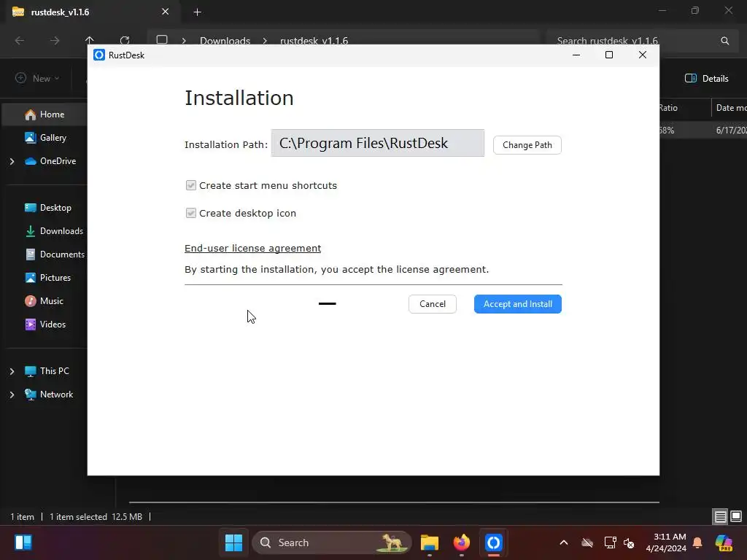This screenshot has width=747, height=560.
Task: Open the Windows Start menu
Action: click(233, 542)
